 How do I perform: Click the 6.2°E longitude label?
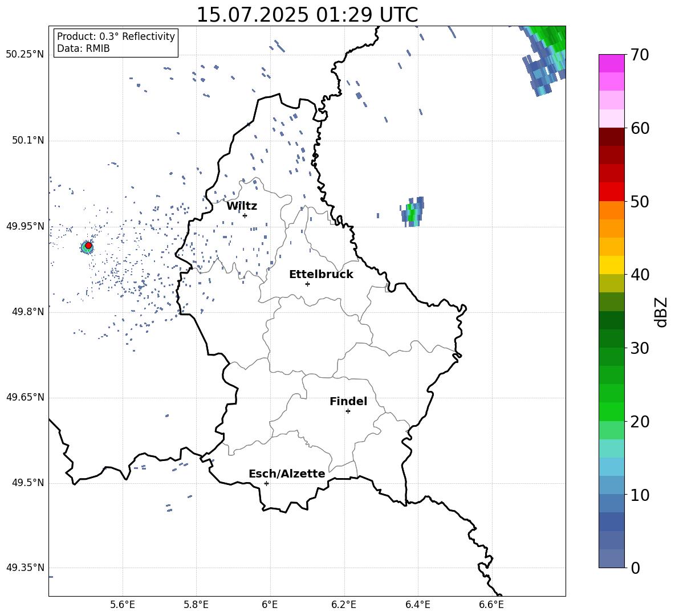click(344, 605)
